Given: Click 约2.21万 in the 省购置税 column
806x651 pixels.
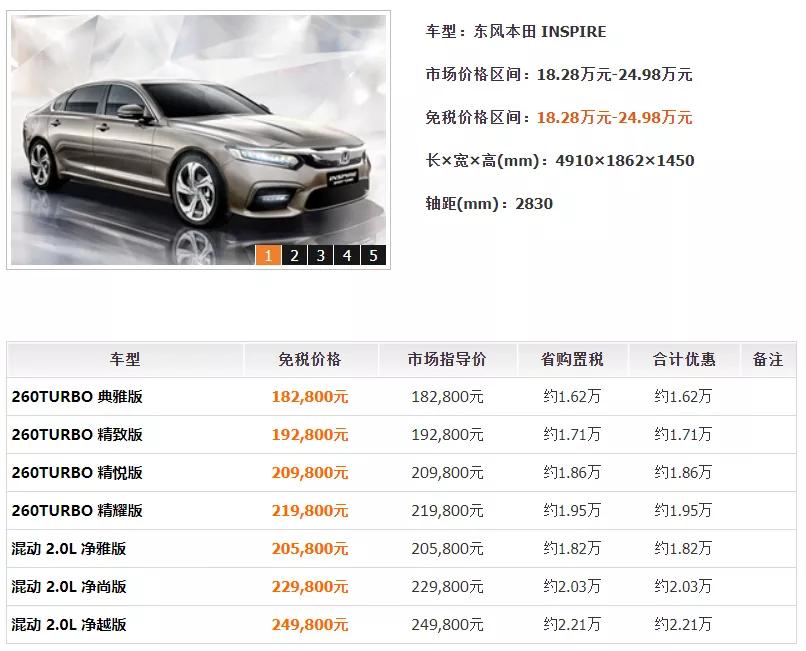Looking at the screenshot, I should [572, 625].
